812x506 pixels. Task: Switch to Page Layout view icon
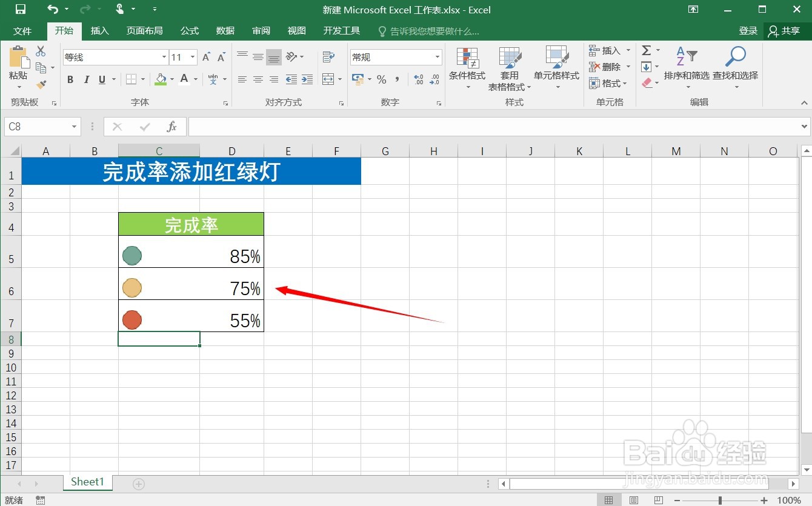coord(633,500)
